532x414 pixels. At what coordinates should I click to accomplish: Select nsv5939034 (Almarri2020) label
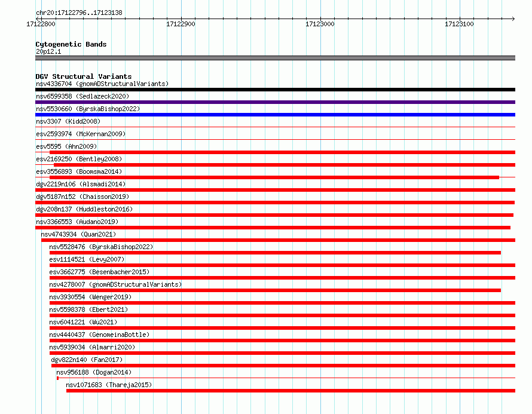(x=92, y=347)
